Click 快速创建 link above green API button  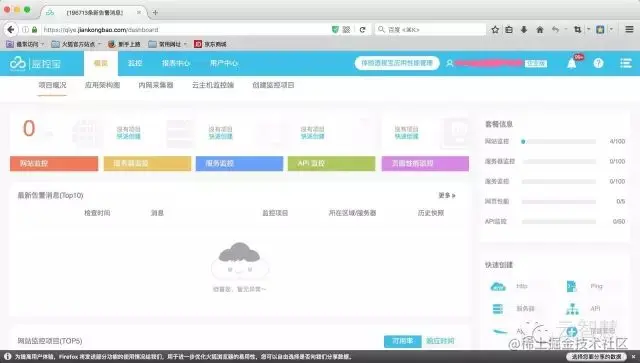(x=312, y=136)
